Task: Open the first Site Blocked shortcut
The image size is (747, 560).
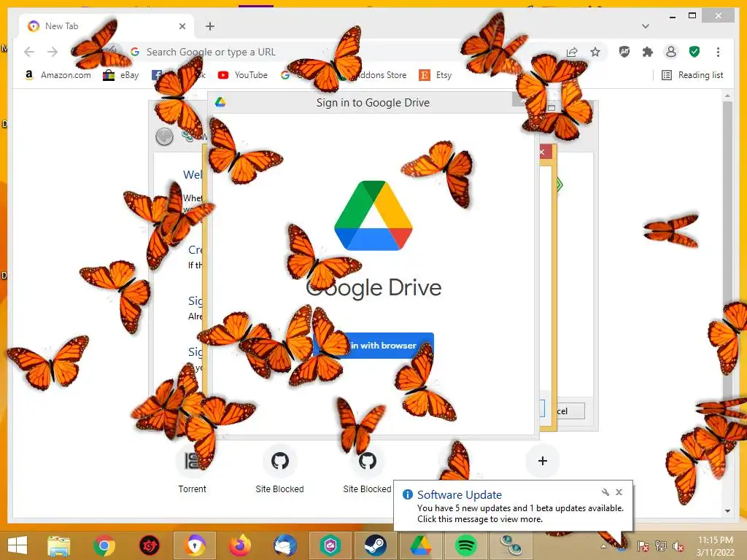Action: coord(279,469)
